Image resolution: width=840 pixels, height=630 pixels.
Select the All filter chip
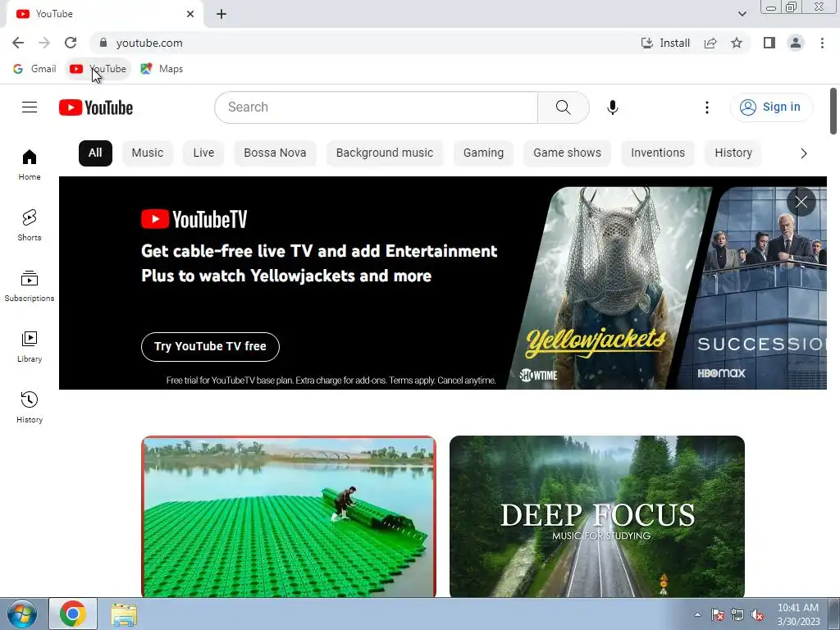95,153
